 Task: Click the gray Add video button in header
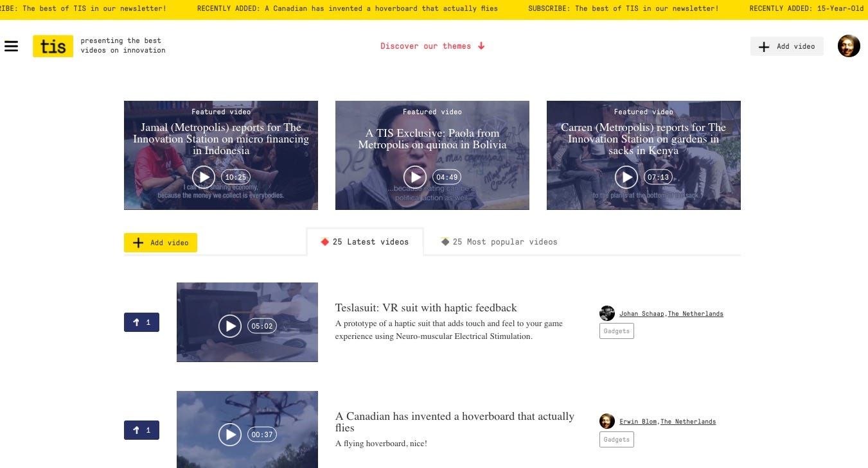[786, 46]
